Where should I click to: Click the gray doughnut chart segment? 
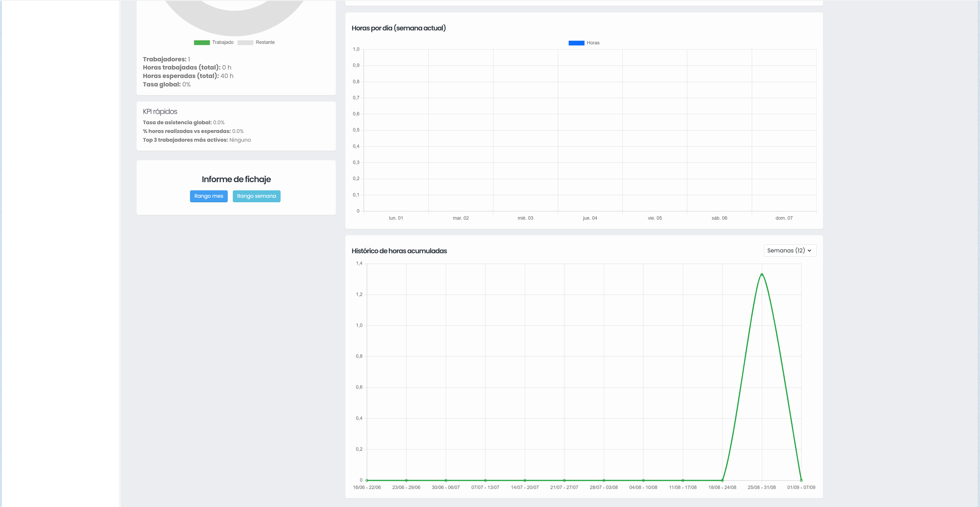click(x=234, y=23)
